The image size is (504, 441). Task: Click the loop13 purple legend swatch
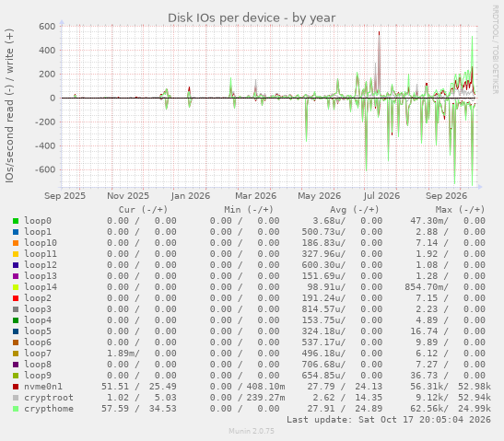(16, 276)
